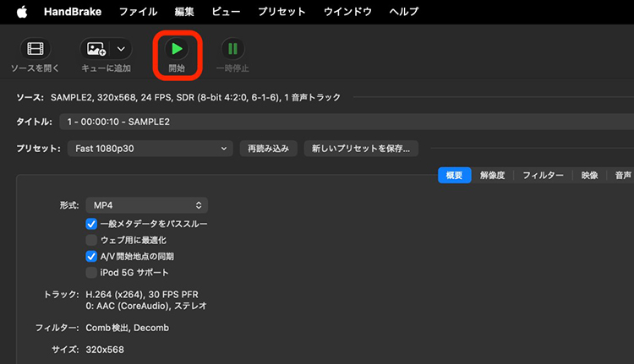
Task: Switch to the 映像 tab
Action: coord(589,176)
